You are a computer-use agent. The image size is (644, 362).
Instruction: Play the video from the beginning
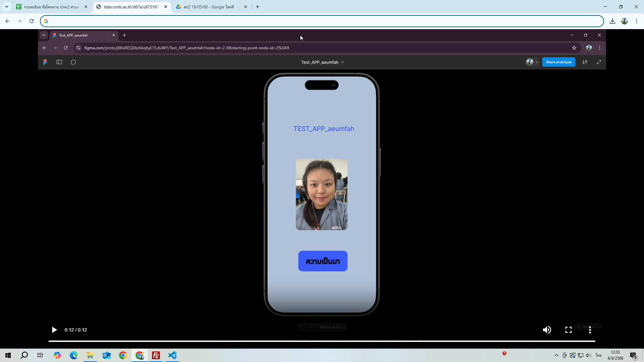tap(54, 330)
